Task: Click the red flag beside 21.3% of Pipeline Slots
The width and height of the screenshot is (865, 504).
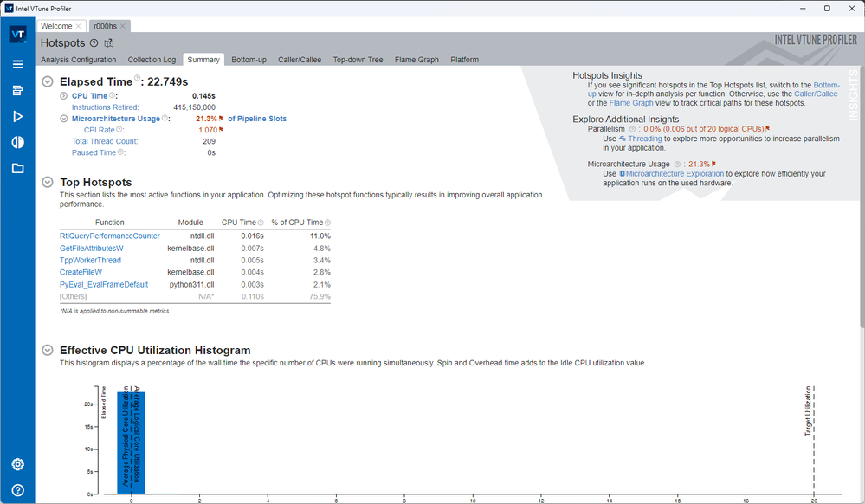Action: coord(221,118)
